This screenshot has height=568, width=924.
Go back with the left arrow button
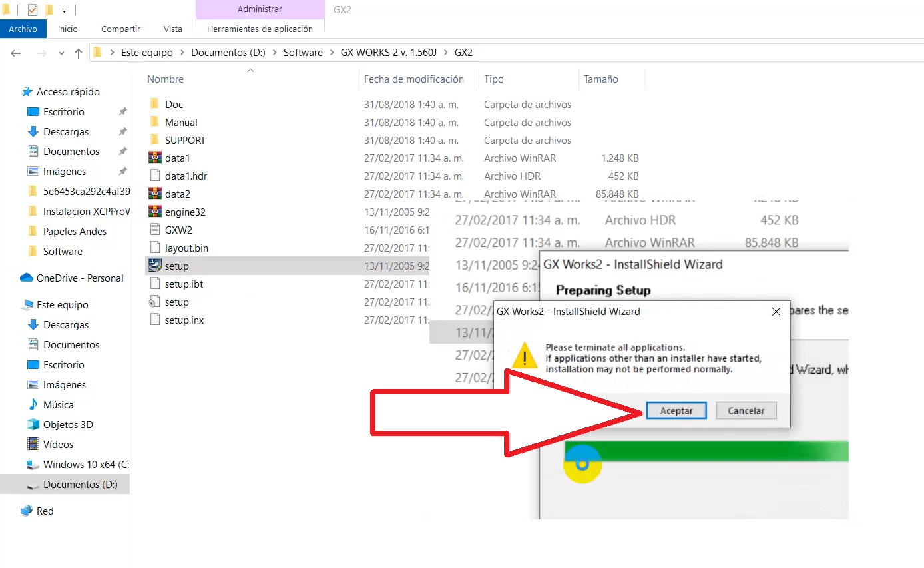(16, 53)
